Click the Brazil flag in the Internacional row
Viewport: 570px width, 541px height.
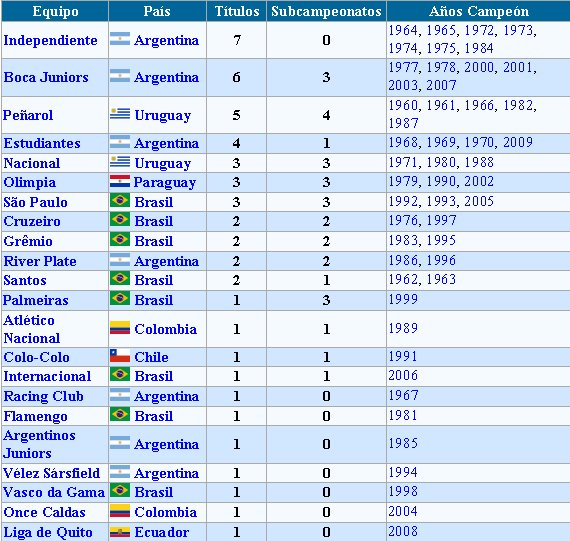click(120, 374)
